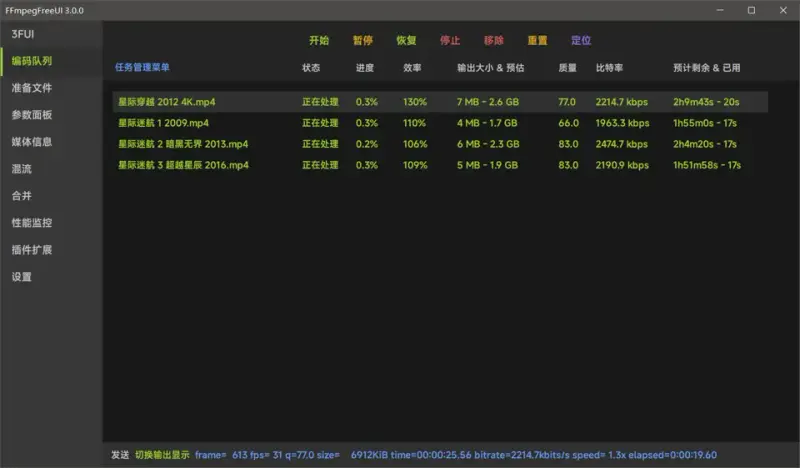Click the 移除 (Remove) button
Screen dimensions: 800x468
click(x=494, y=41)
